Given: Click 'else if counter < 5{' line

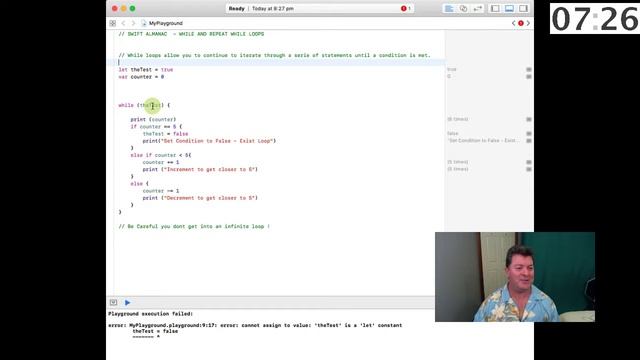Looking at the screenshot, I should coord(161,156).
